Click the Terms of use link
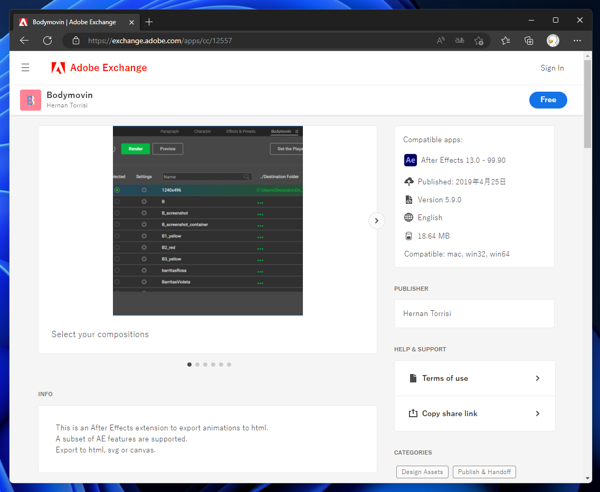This screenshot has height=492, width=600. 445,378
